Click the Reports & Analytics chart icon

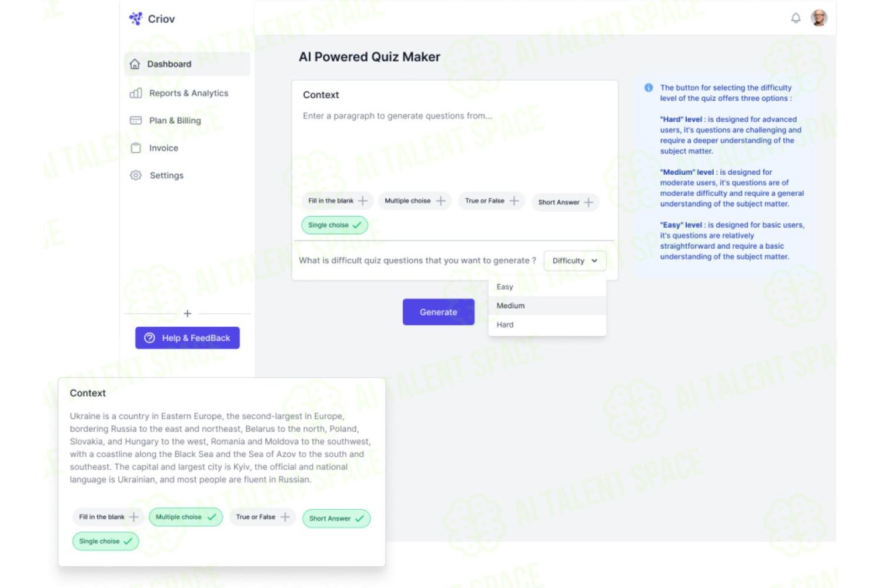pyautogui.click(x=136, y=93)
